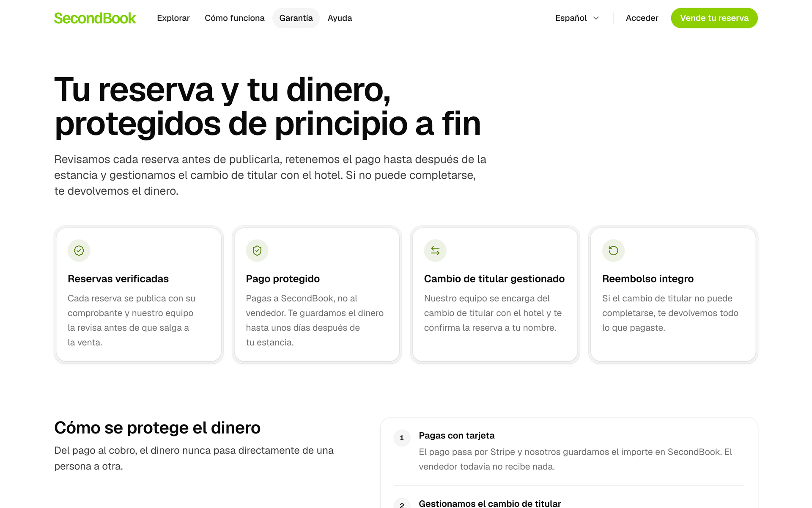Image resolution: width=812 pixels, height=508 pixels.
Task: Click text 'Cada reserva se publica con su'
Action: (132, 298)
